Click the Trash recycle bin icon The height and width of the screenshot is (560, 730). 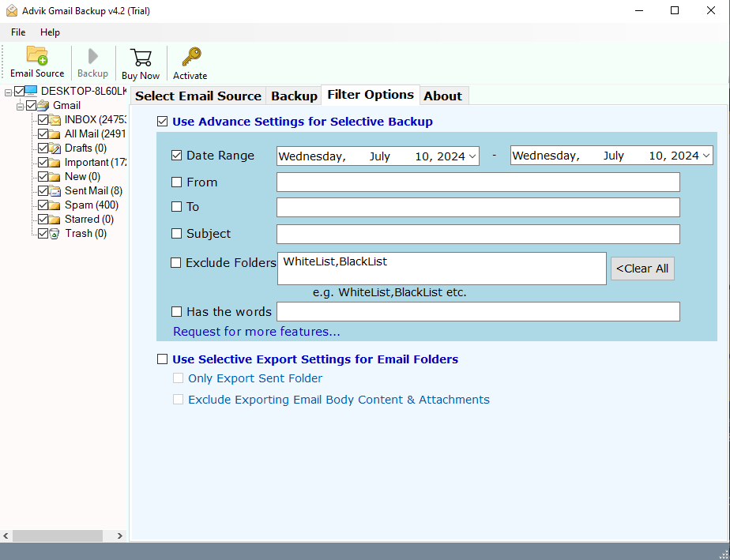pos(55,234)
